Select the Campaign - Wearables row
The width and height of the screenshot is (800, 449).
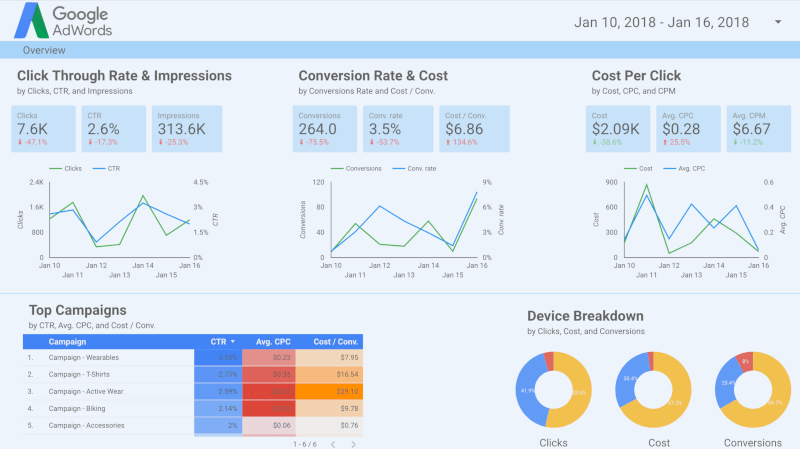110,357
